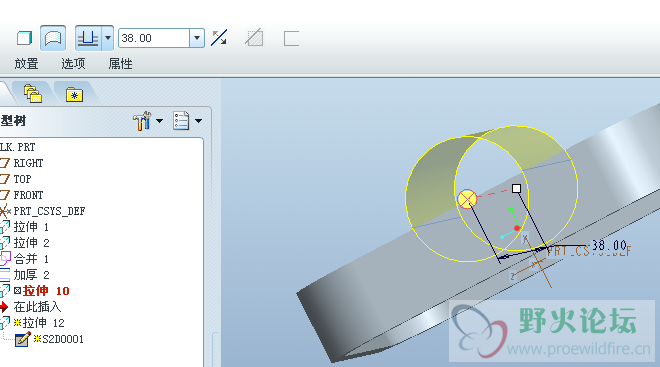Toggle the surface extrude option
Viewport: 660px width, 367px height.
(53, 38)
